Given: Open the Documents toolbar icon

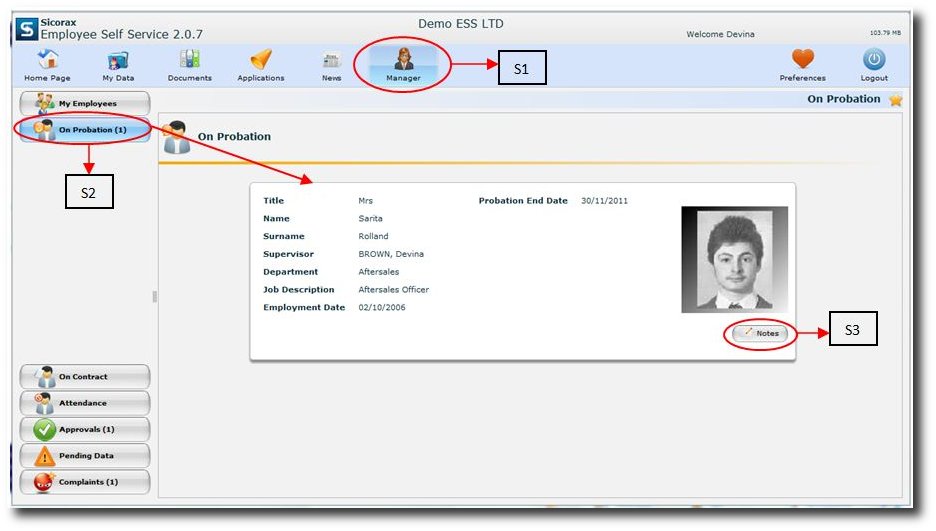Looking at the screenshot, I should 189,60.
